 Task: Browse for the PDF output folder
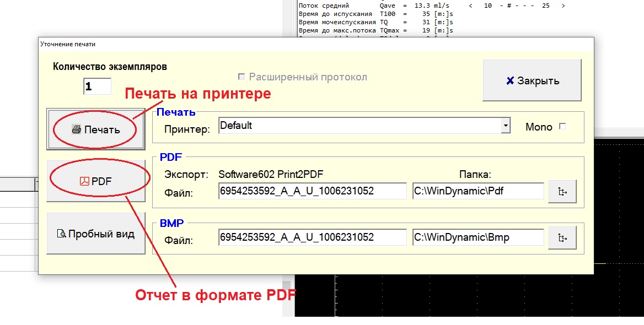tap(562, 191)
